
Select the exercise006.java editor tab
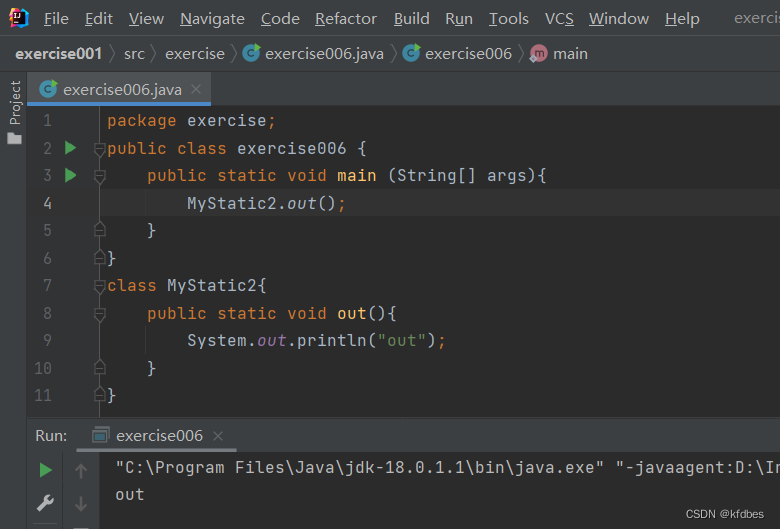point(121,89)
